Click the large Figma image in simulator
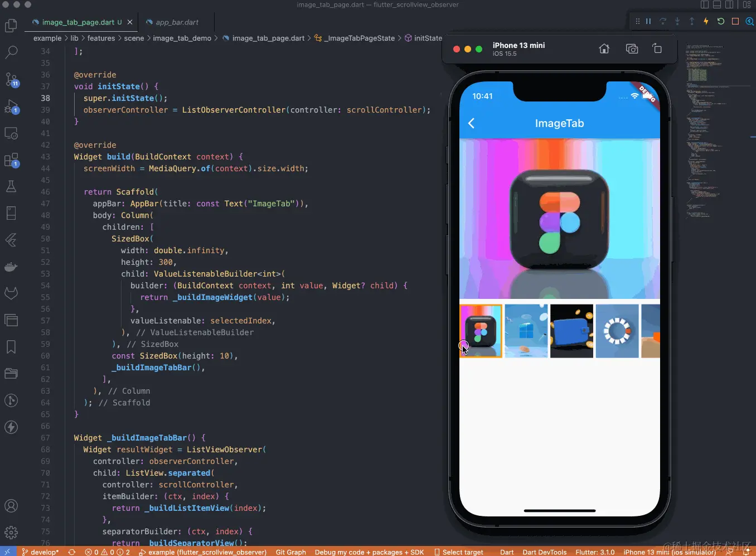Viewport: 756px width, 556px height. (560, 219)
